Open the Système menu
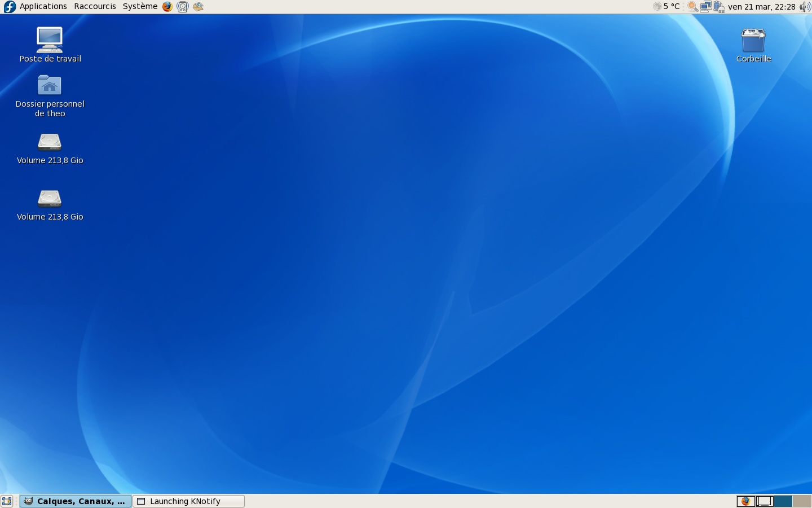 [140, 6]
